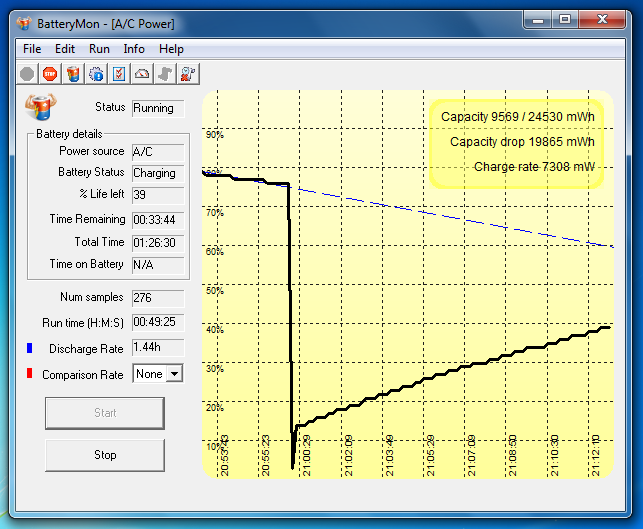Screen dimensions: 643x529
Task: Click the disabled Start button
Action: pyautogui.click(x=105, y=413)
